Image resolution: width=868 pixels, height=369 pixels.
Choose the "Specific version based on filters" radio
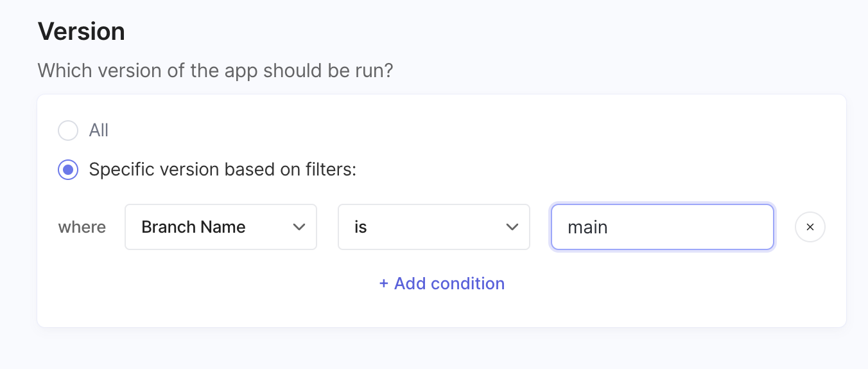click(x=68, y=170)
